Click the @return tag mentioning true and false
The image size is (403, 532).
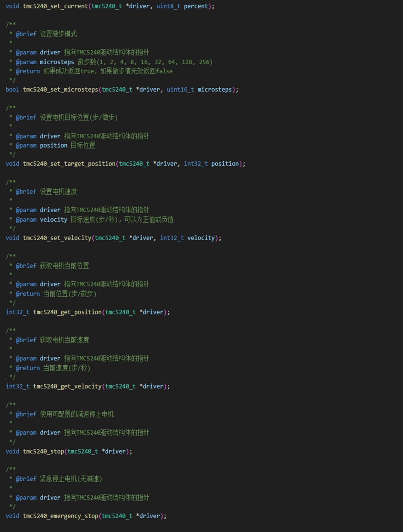point(28,71)
